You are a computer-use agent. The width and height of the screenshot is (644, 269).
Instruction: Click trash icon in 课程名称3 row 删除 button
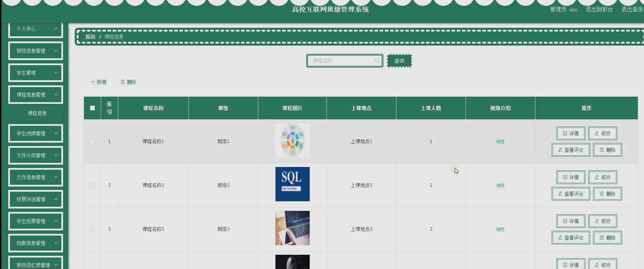coord(602,238)
